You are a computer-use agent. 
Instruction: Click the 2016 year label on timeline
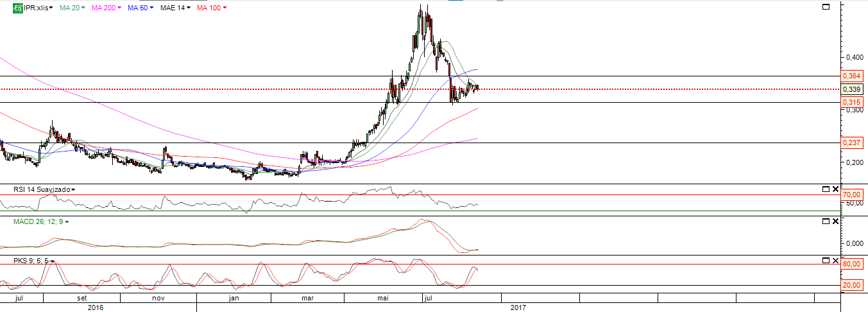click(95, 308)
